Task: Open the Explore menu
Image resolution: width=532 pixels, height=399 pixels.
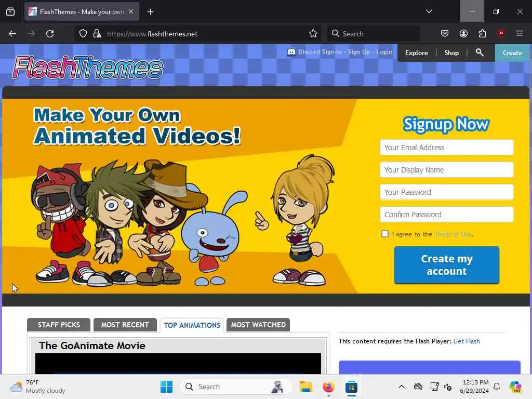Action: 416,53
